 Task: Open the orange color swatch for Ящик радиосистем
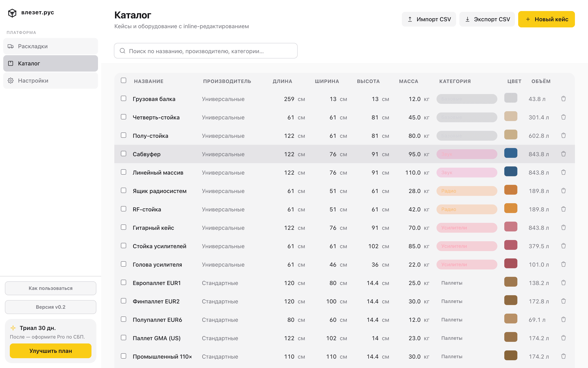point(511,190)
